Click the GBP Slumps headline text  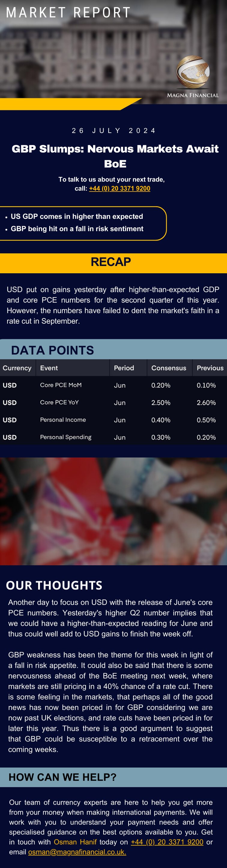[x=115, y=156]
